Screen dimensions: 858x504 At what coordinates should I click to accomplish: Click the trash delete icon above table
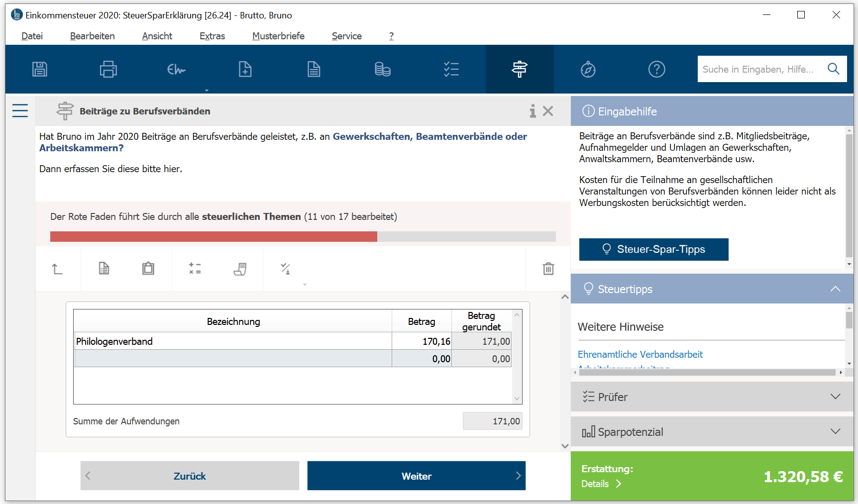click(548, 269)
